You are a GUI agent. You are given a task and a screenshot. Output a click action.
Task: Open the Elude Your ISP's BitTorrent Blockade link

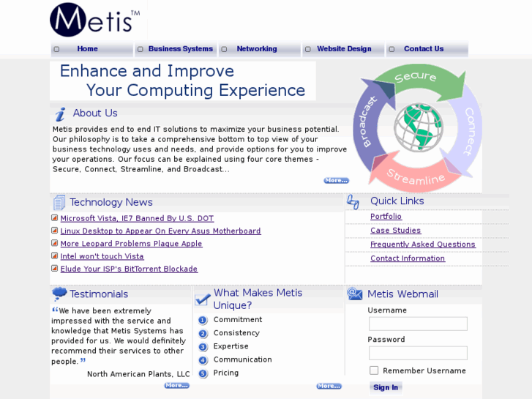(129, 269)
